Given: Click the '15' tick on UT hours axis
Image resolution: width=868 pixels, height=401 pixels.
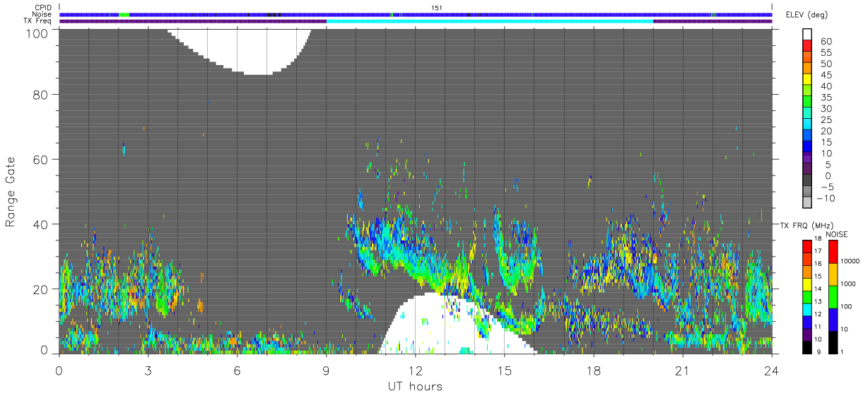Looking at the screenshot, I should point(505,371).
